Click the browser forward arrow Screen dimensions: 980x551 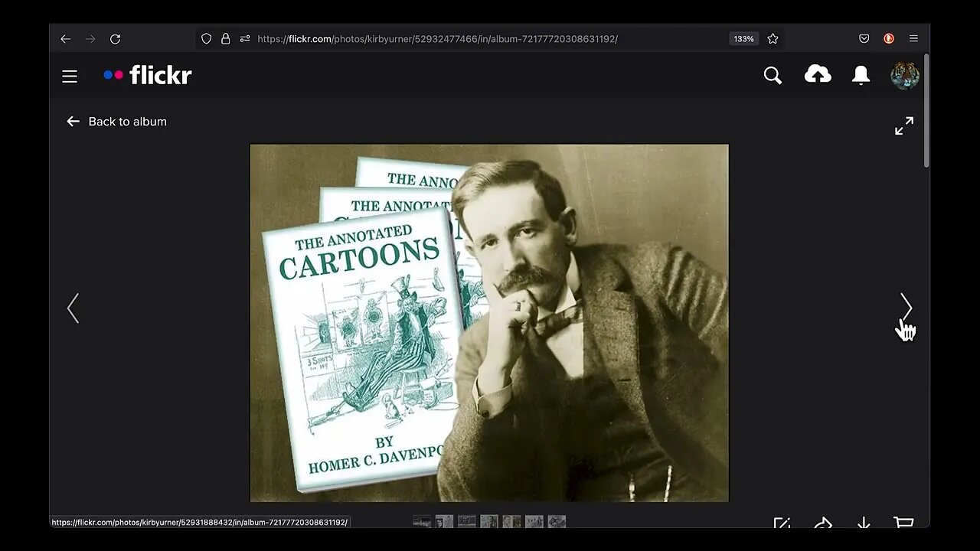pos(90,38)
